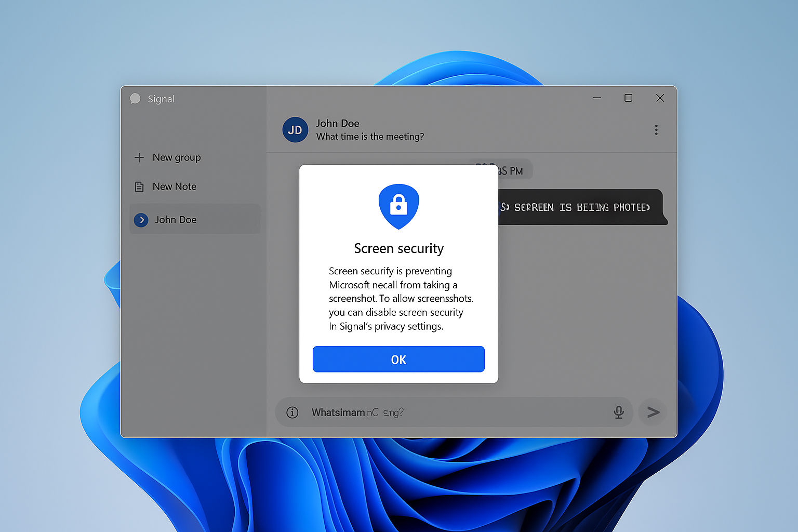Click the info icon in message box
This screenshot has width=798, height=532.
click(292, 413)
